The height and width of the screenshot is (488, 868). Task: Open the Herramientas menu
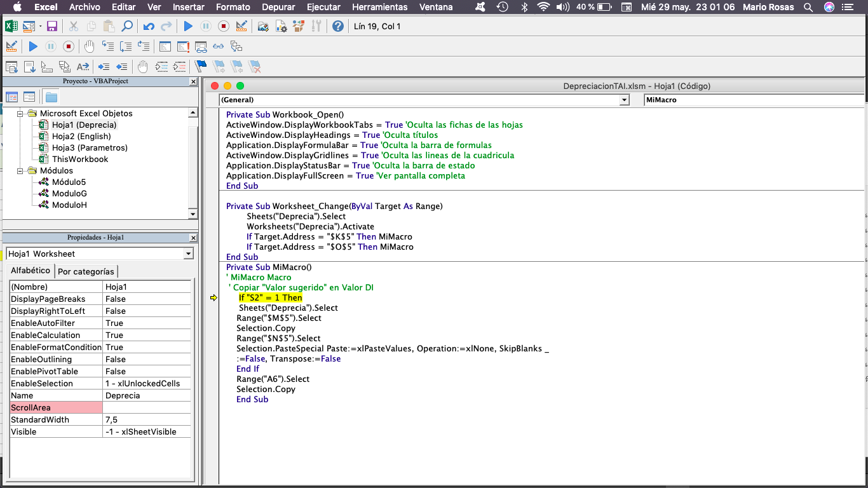(379, 7)
